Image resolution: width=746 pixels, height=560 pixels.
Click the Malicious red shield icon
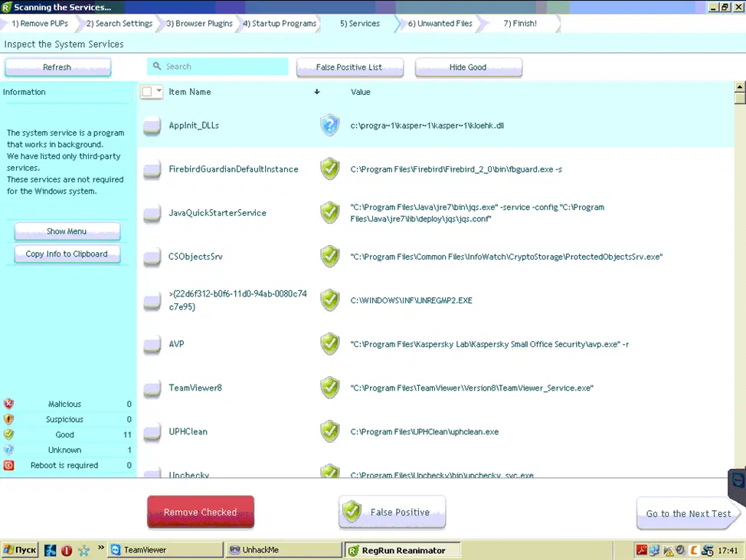[x=8, y=404]
